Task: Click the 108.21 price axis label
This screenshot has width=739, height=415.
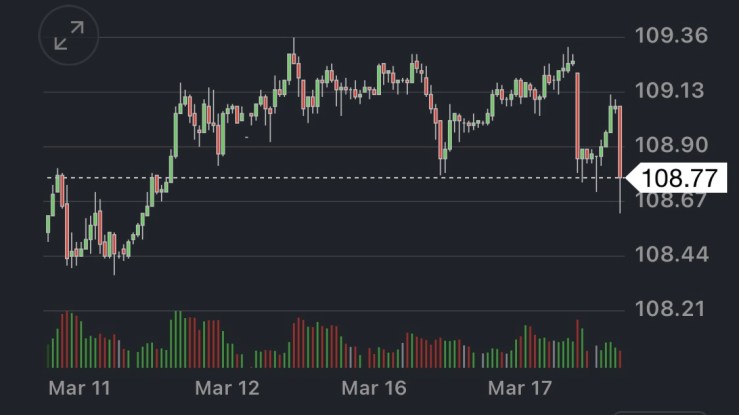Action: [x=671, y=308]
